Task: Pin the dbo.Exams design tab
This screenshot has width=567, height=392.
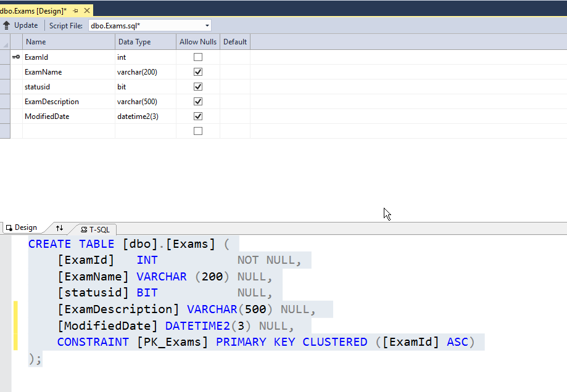Action: tap(75, 10)
